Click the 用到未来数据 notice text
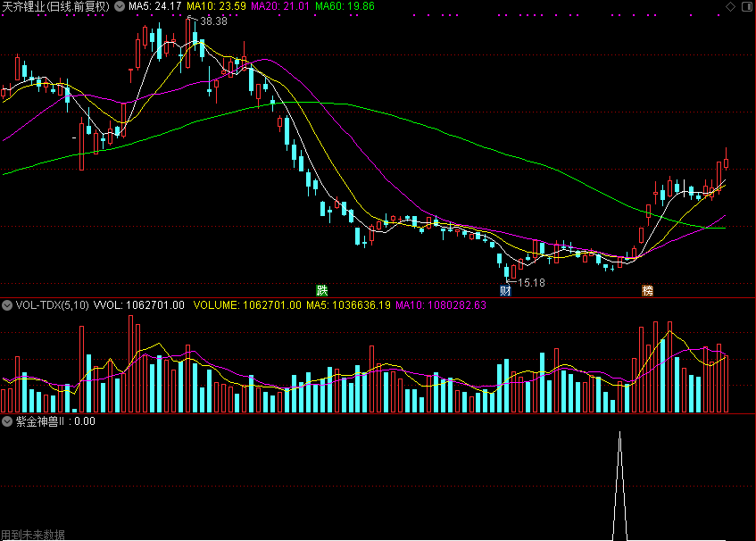 click(33, 535)
